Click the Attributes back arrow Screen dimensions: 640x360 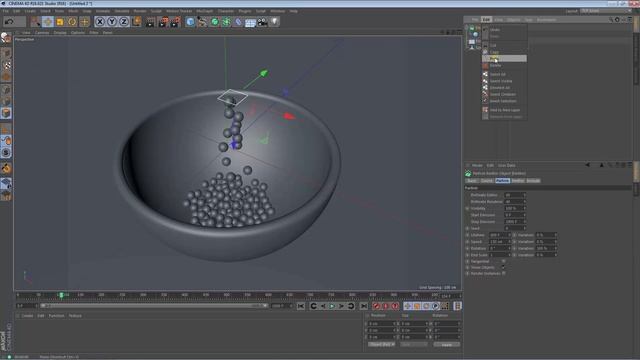click(587, 165)
